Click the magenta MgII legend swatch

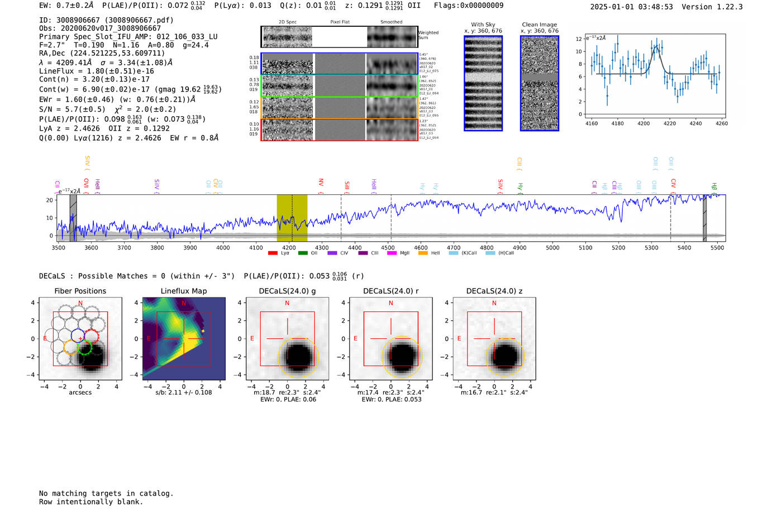click(x=392, y=253)
